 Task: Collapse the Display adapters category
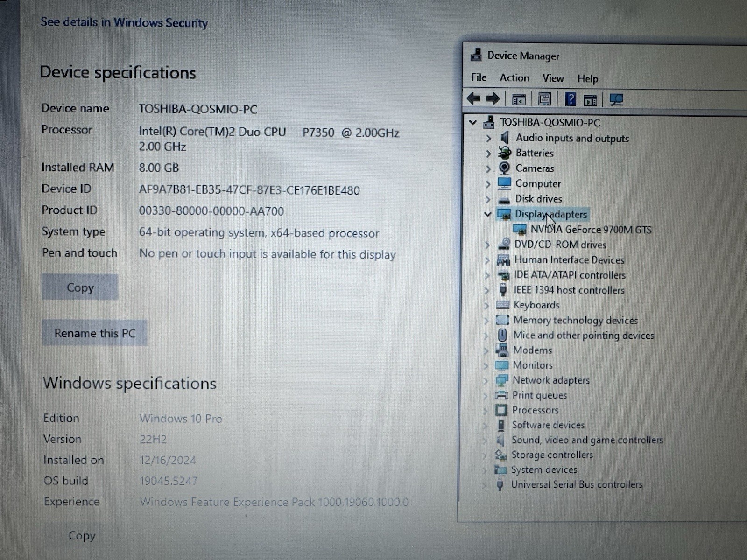click(x=488, y=214)
